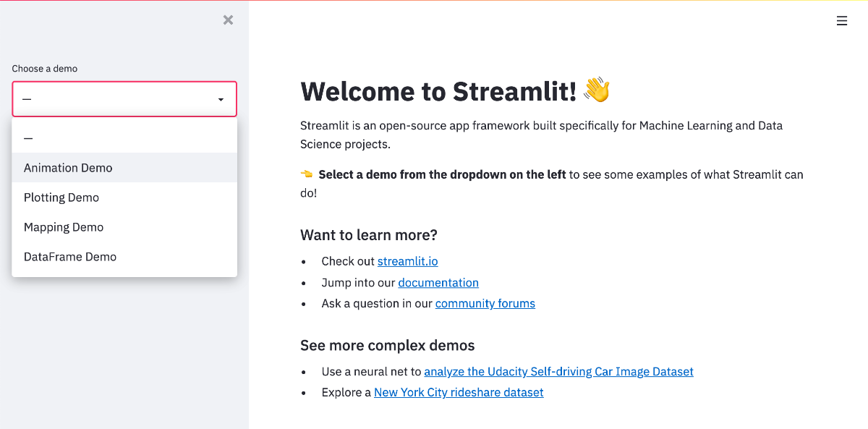868x429 pixels.
Task: Click the dropdown arrow of Choose a demo
Action: [x=221, y=99]
